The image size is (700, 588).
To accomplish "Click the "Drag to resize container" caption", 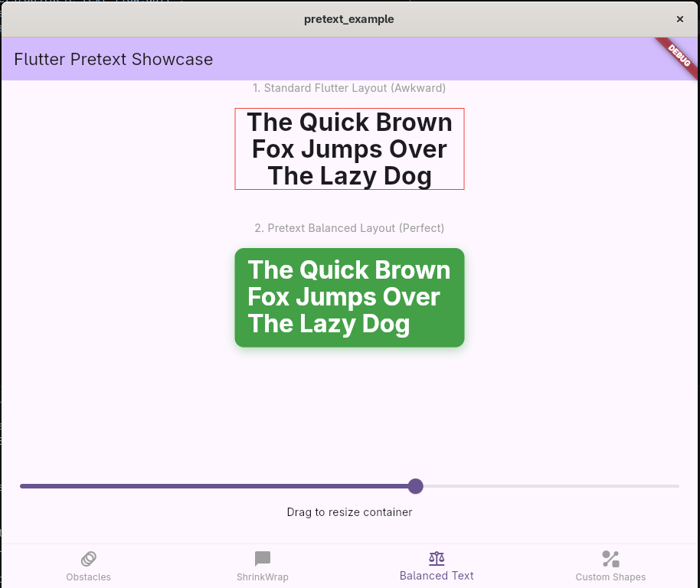I will 349,512.
